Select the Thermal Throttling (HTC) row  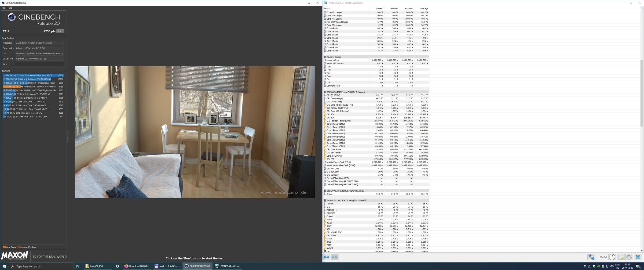point(376,178)
